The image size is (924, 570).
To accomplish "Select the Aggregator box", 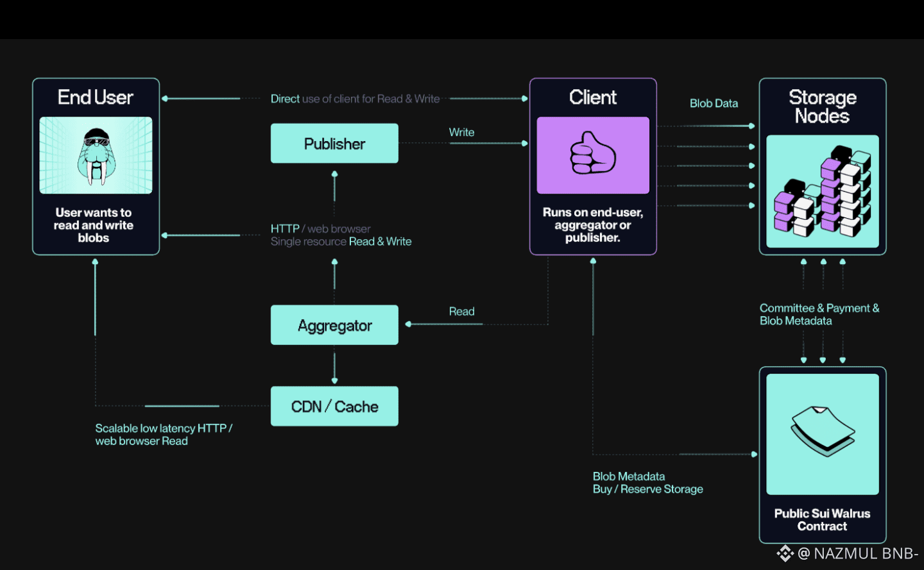I will 334,325.
